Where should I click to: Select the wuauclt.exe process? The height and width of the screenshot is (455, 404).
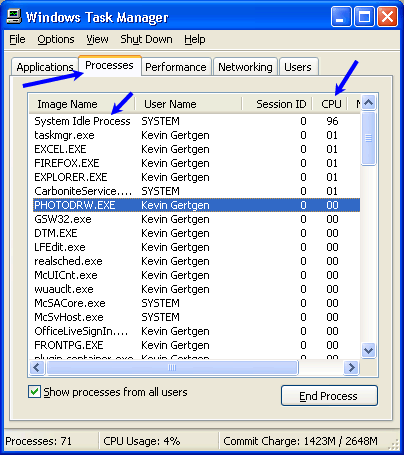tap(196, 289)
